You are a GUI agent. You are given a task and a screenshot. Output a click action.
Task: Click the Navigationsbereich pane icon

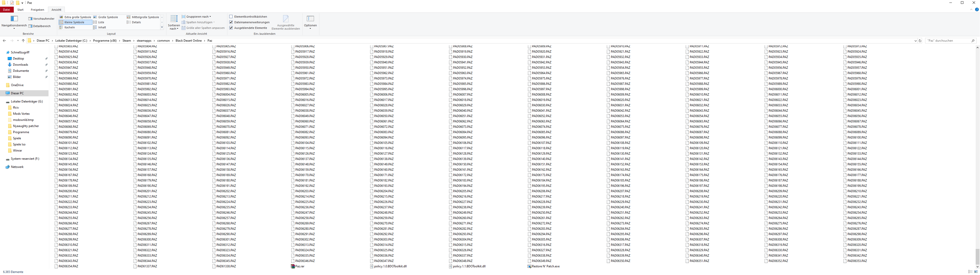tap(14, 19)
